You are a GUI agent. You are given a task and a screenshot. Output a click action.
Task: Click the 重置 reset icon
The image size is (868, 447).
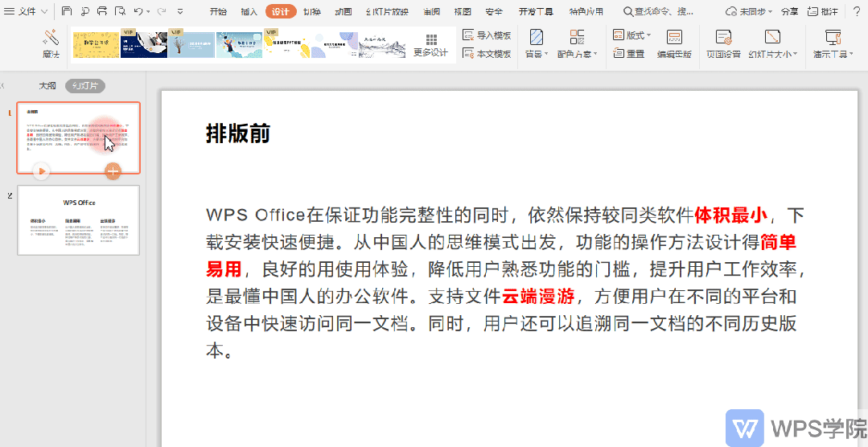(x=619, y=54)
